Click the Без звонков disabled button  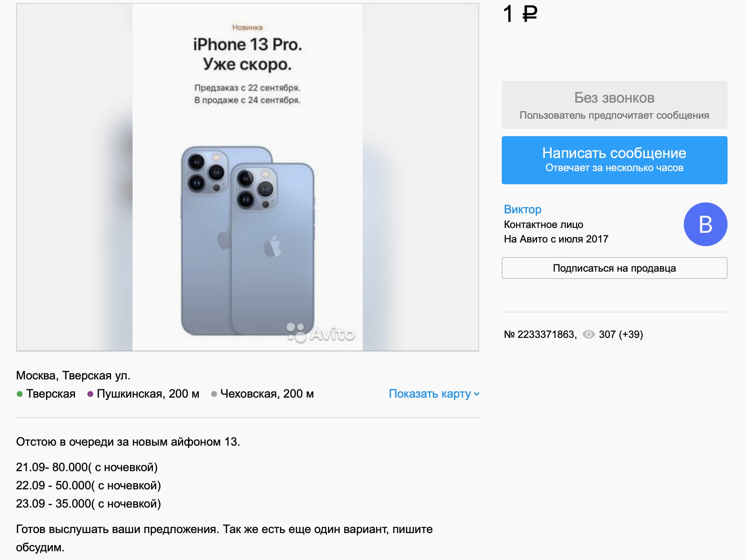click(614, 105)
